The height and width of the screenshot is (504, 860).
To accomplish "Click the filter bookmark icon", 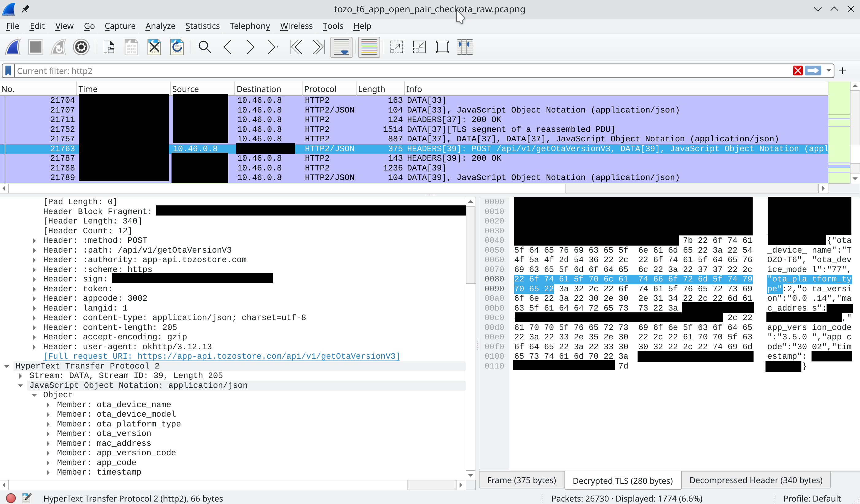I will click(x=8, y=71).
